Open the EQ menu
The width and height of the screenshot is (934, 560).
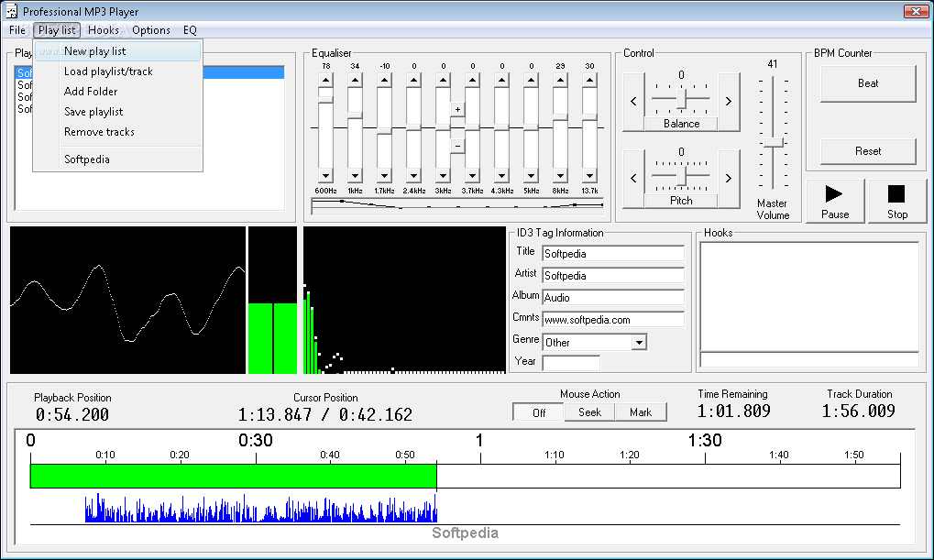[190, 30]
